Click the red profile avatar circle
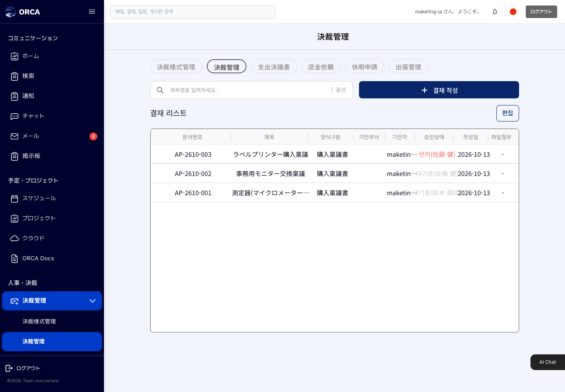This screenshot has height=392, width=565. tap(513, 12)
